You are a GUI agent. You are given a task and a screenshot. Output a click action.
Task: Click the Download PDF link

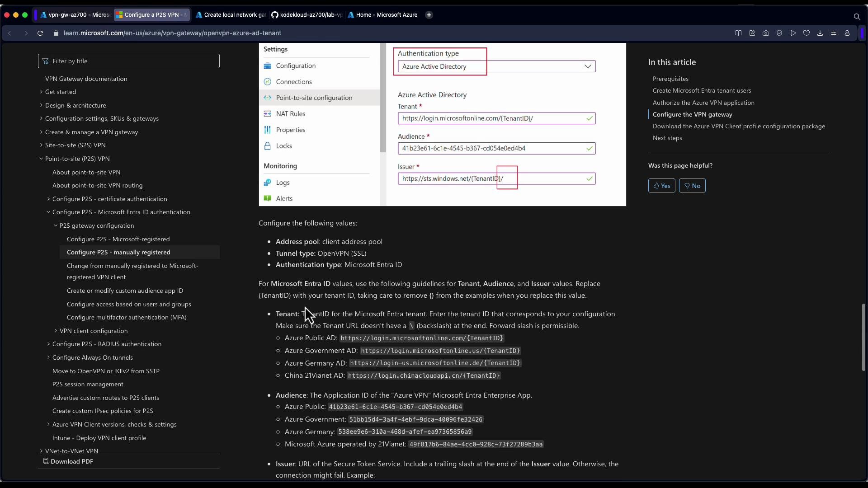pos(68,461)
